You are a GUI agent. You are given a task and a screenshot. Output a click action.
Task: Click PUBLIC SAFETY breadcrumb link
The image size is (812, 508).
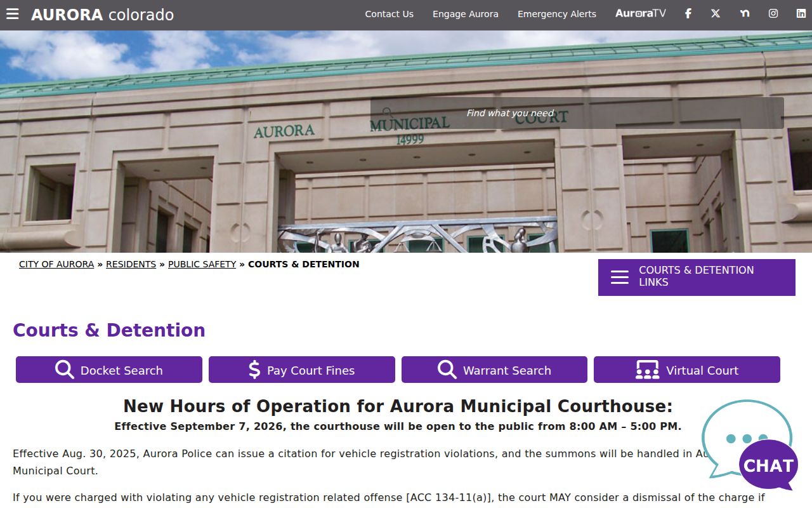click(202, 264)
